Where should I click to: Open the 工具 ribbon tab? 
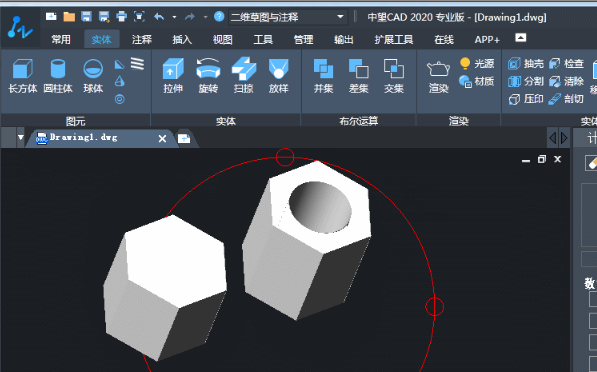pyautogui.click(x=263, y=39)
